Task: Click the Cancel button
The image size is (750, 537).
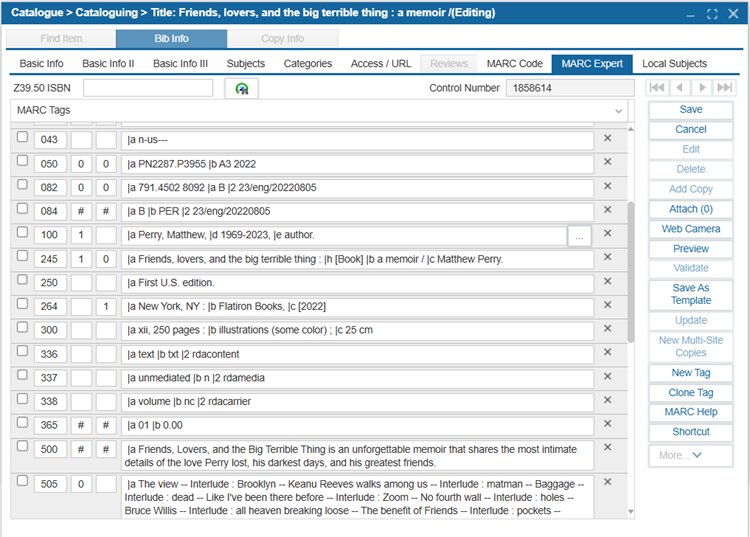Action: coord(691,130)
